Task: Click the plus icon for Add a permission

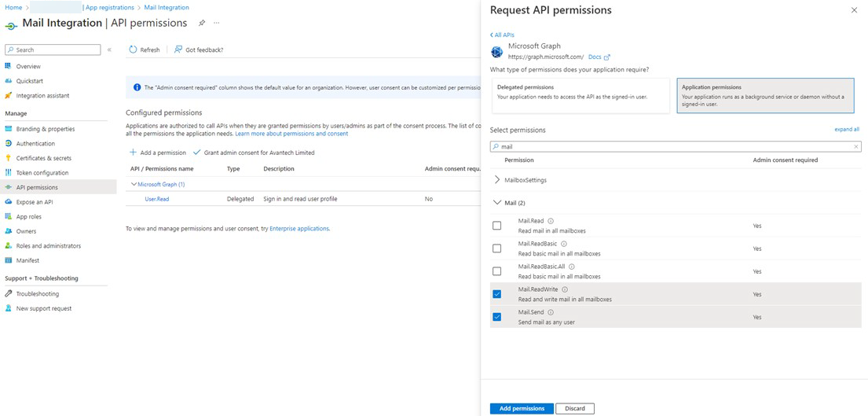Action: pyautogui.click(x=133, y=153)
